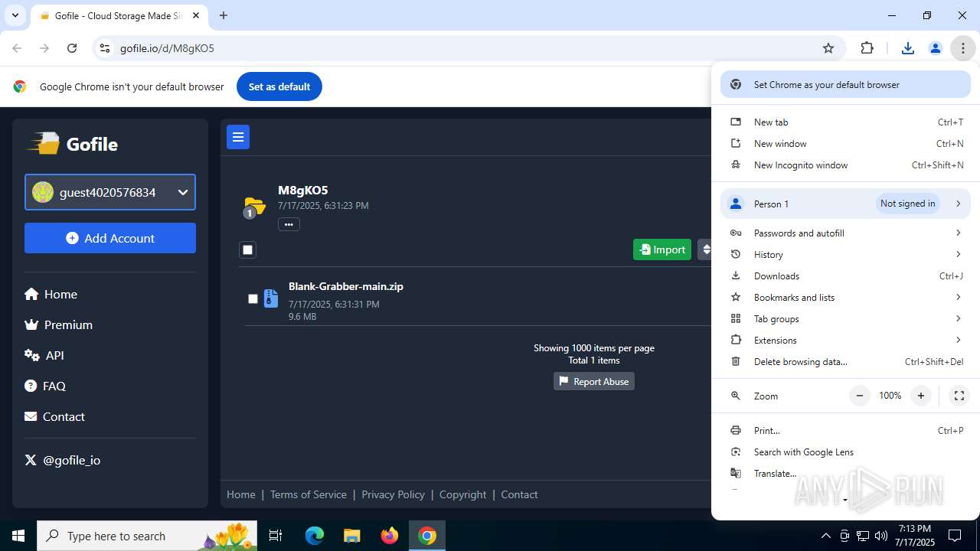Click the green Import button
The image size is (980, 551).
[662, 249]
